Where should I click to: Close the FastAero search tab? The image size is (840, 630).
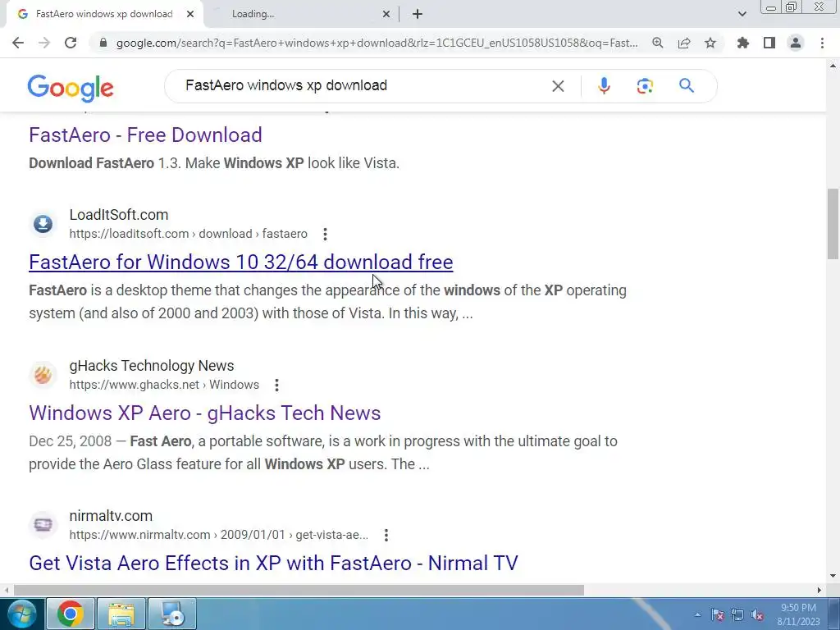coord(190,14)
